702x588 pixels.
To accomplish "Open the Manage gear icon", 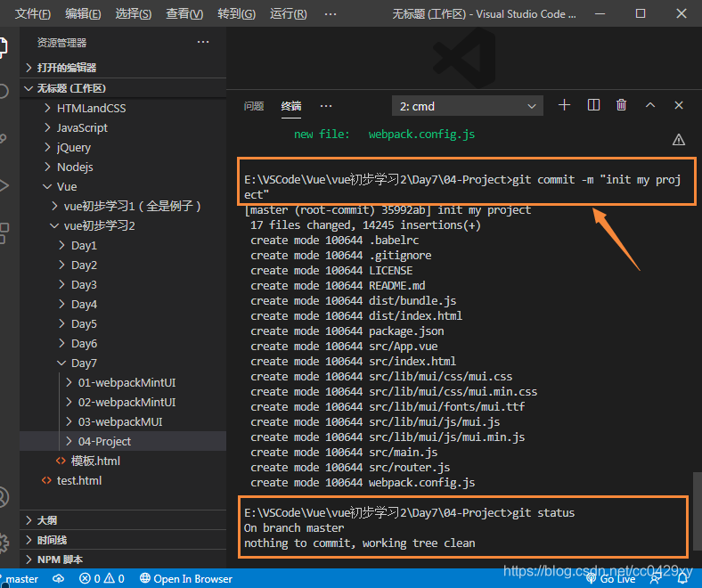I will [4, 543].
